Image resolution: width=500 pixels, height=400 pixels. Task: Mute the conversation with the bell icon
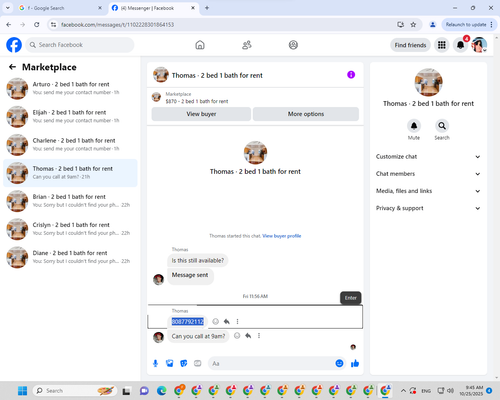point(414,126)
